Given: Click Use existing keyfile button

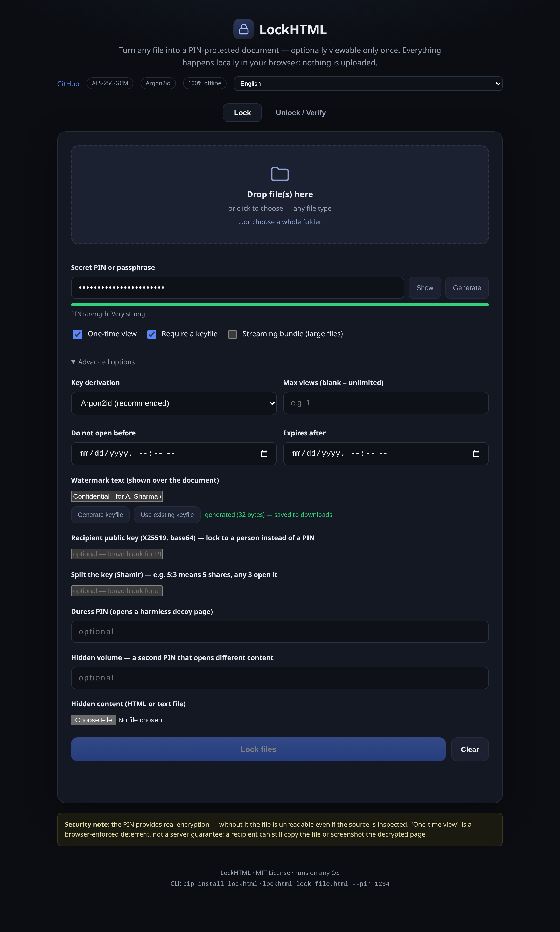Looking at the screenshot, I should click(167, 515).
